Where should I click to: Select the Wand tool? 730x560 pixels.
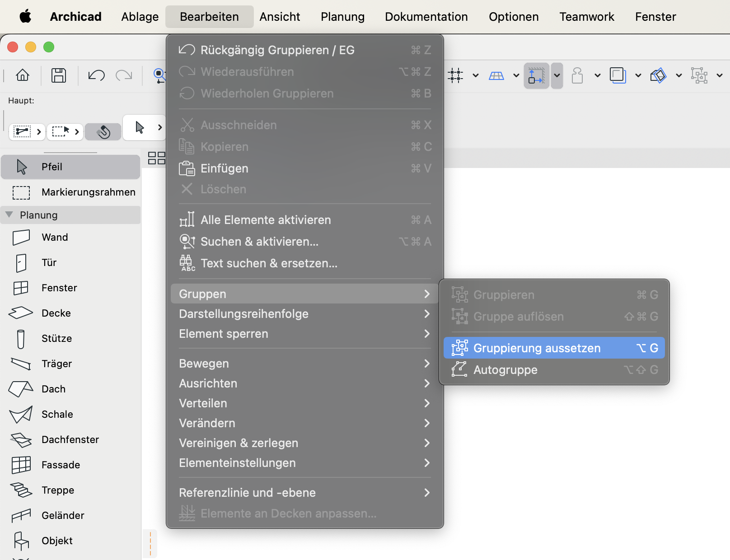70,237
